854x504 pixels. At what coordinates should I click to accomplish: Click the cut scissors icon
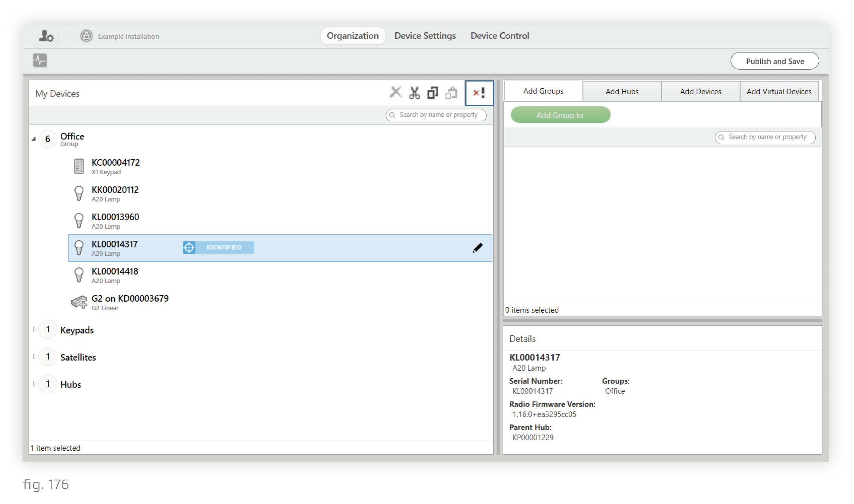(x=414, y=93)
